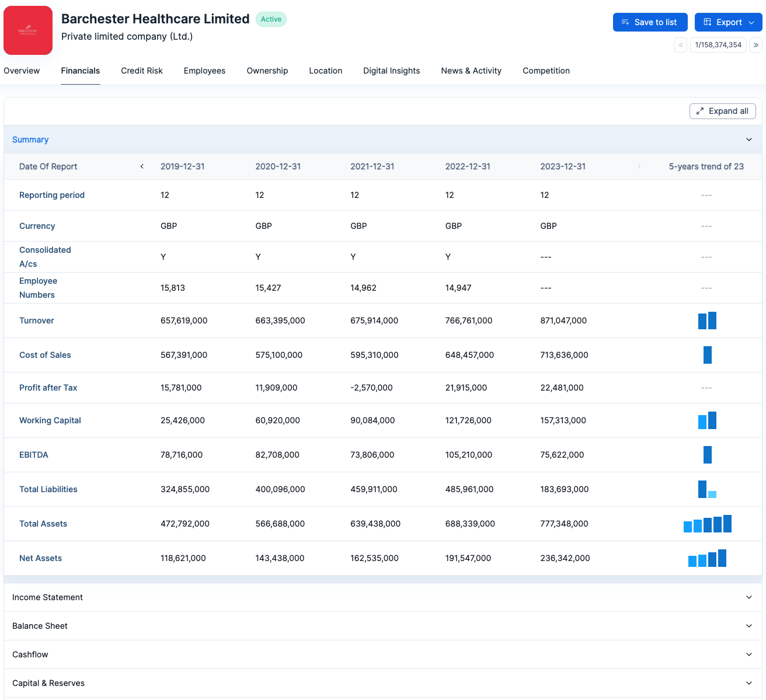766x700 pixels.
Task: Click the Total Liabilities row label
Action: tap(48, 489)
